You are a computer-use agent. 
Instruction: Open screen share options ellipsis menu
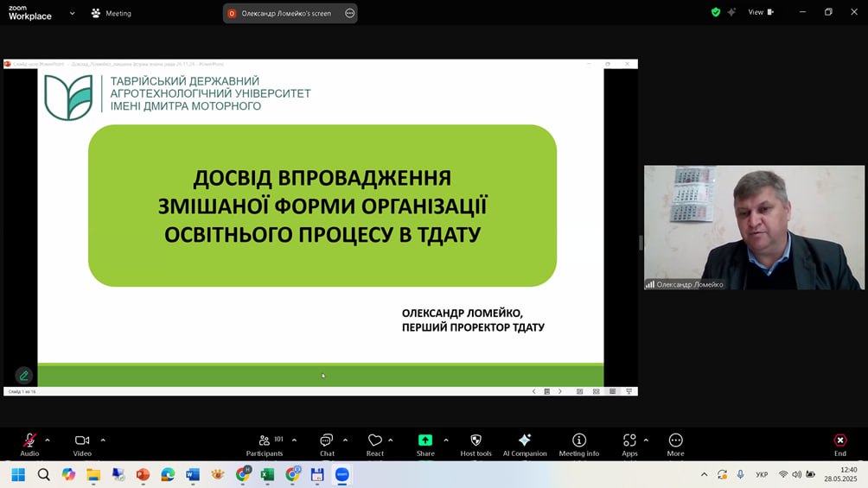pos(349,13)
